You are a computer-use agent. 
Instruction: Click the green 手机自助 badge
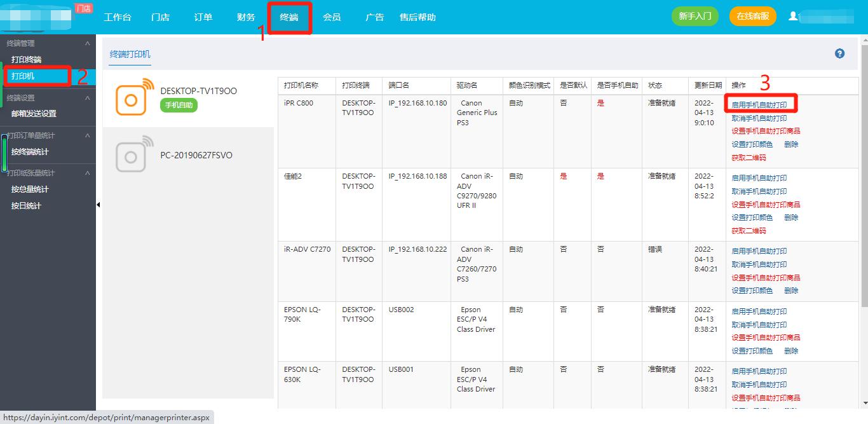coord(179,106)
